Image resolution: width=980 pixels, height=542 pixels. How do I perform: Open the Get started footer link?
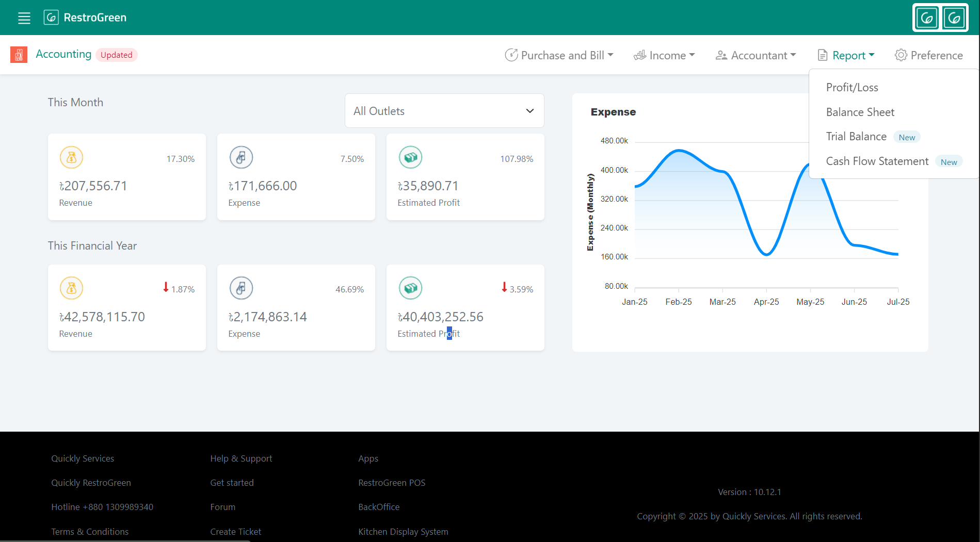232,483
